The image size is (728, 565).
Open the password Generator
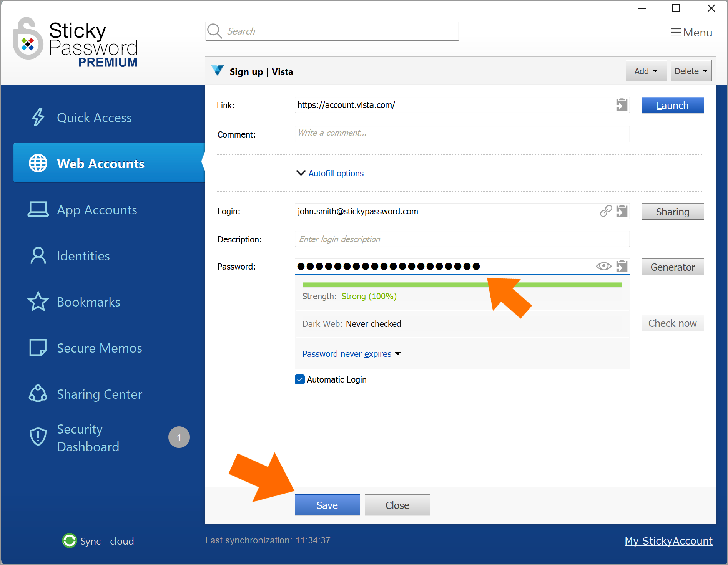click(x=672, y=267)
